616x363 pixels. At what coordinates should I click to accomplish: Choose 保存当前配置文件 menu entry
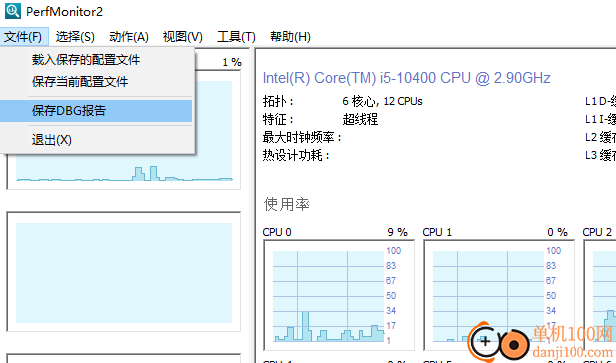click(96, 82)
